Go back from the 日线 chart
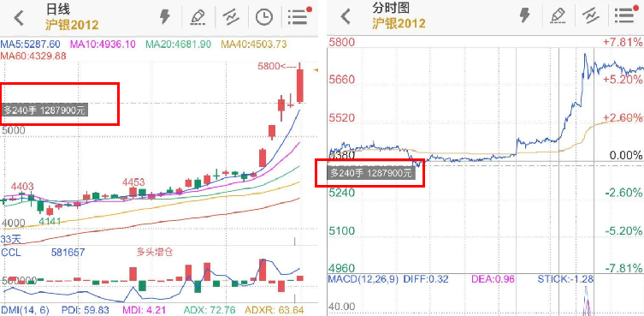Image resolution: width=644 pixels, height=316 pixels. (x=19, y=18)
